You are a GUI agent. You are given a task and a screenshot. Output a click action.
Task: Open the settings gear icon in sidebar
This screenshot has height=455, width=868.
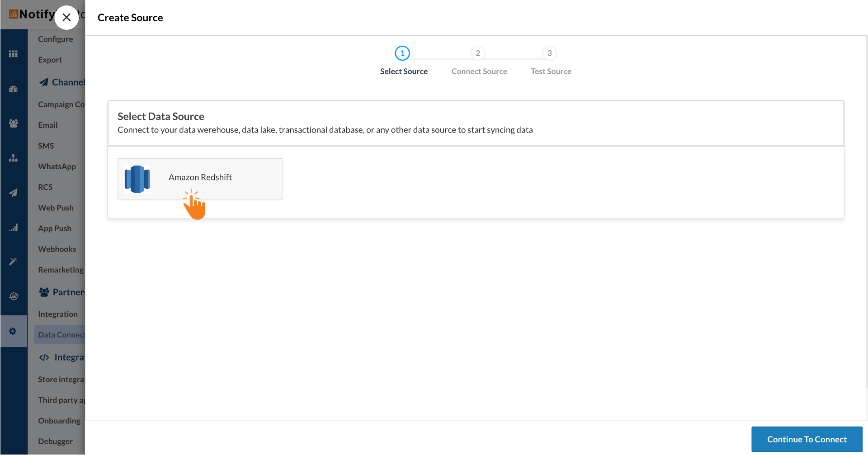[13, 331]
